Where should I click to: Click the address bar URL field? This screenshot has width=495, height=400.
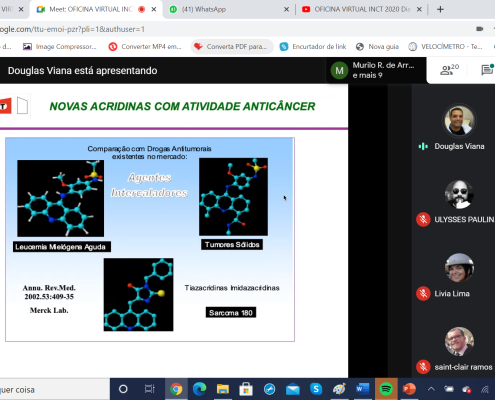click(233, 29)
